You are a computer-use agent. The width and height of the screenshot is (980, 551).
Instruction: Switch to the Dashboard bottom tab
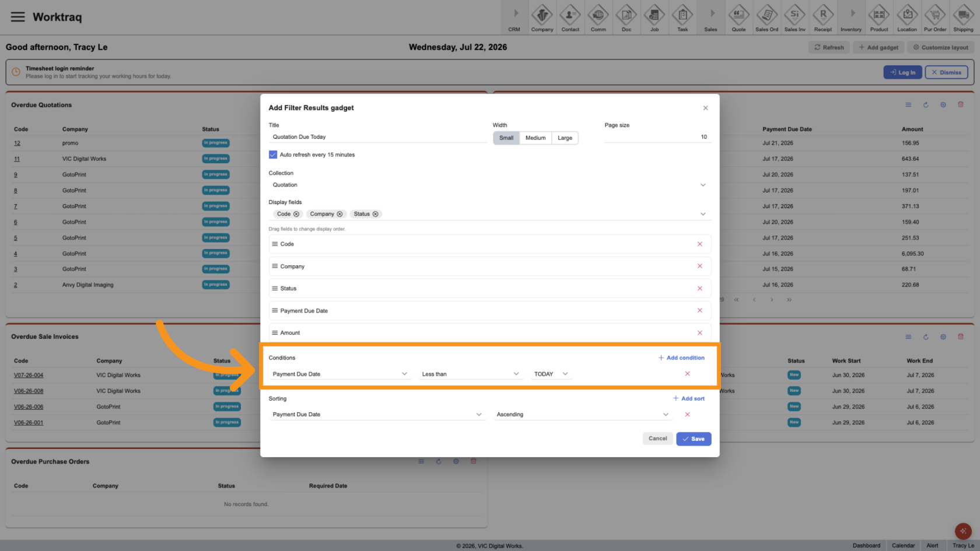click(x=866, y=546)
